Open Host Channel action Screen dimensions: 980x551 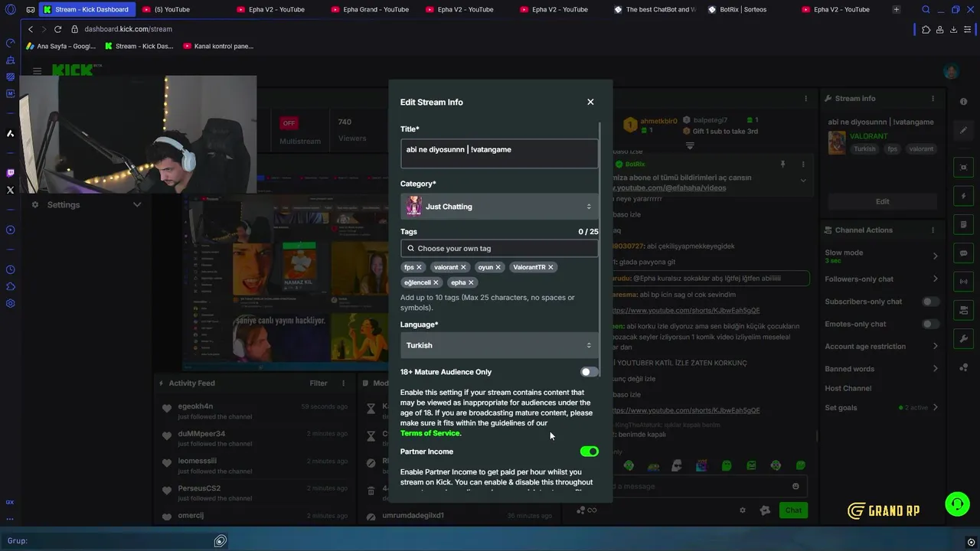tap(848, 388)
